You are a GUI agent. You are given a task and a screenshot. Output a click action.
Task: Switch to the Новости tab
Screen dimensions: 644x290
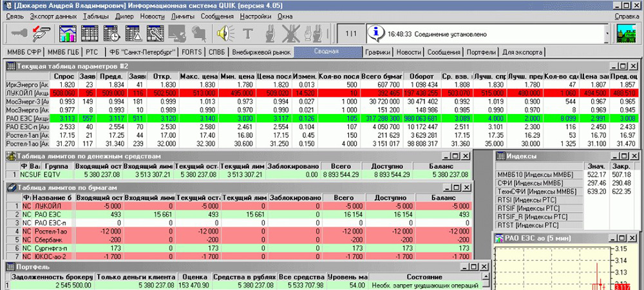409,52
